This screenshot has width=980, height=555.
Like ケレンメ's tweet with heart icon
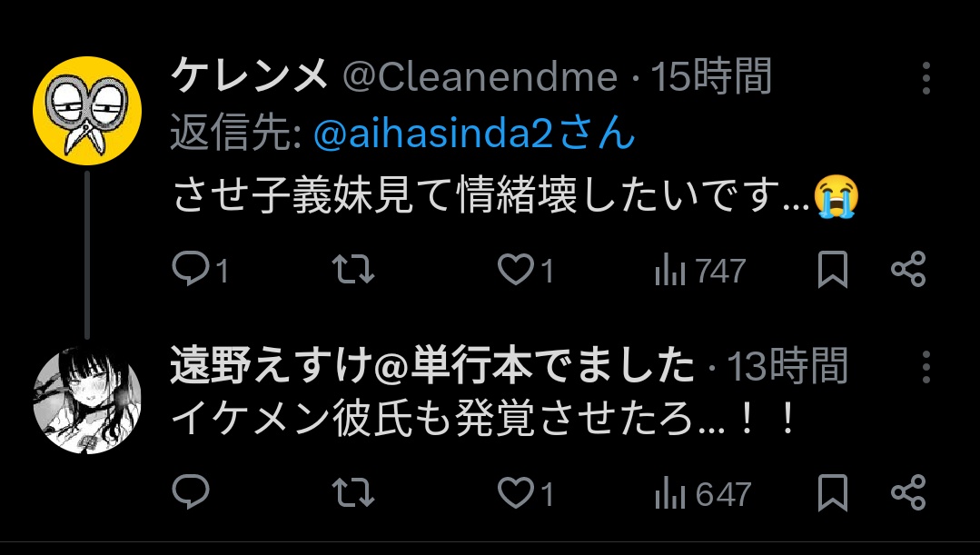516,270
